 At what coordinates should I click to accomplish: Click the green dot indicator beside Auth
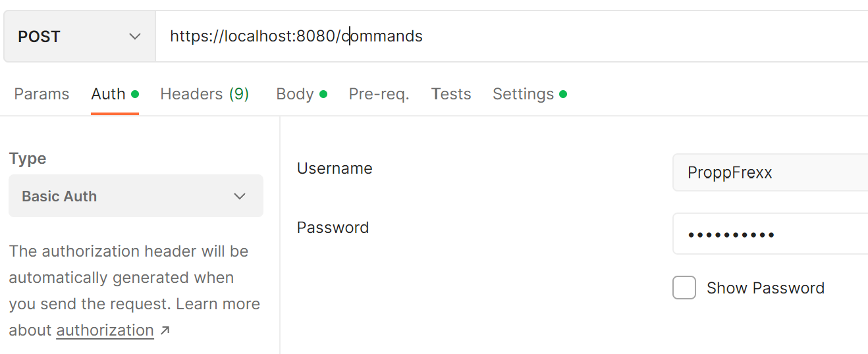tap(135, 94)
